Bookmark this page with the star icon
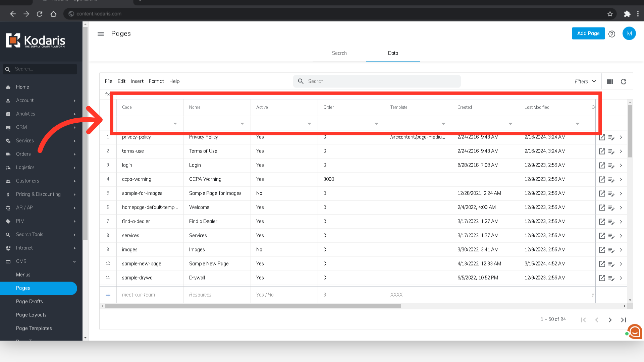 (x=610, y=14)
